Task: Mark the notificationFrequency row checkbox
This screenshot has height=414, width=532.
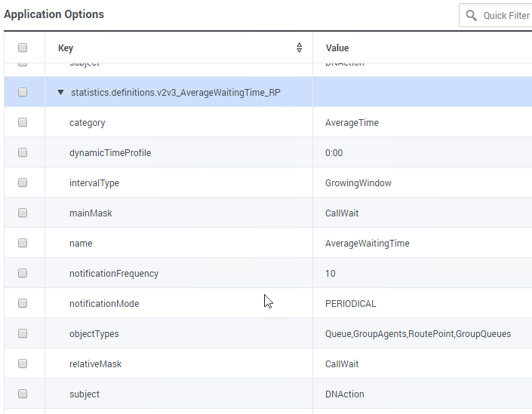Action: click(23, 273)
